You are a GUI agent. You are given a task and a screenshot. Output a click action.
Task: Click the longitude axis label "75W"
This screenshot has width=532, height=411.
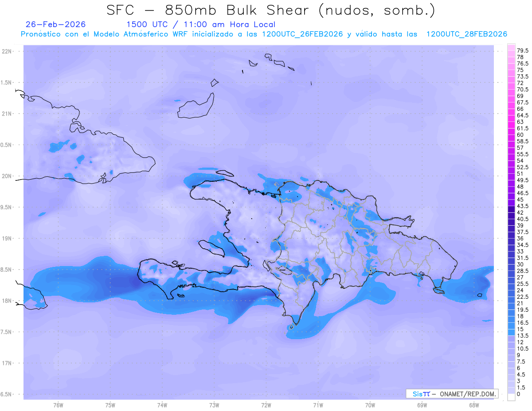110,405
